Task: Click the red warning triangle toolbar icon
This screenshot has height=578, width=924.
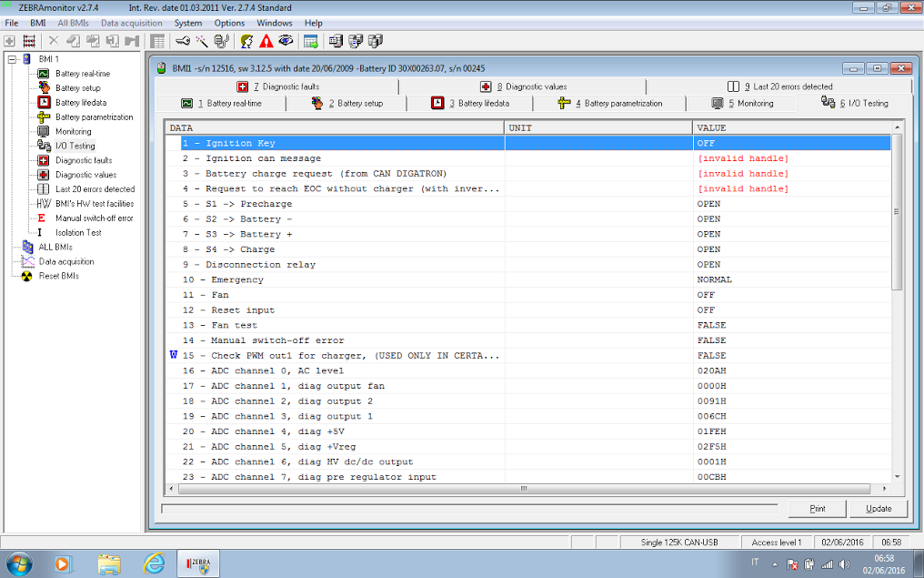Action: (x=266, y=41)
